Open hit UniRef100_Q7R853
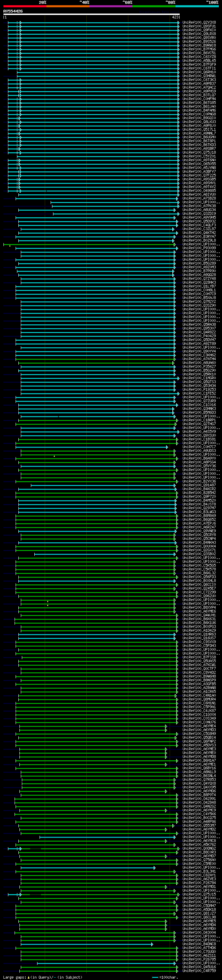The height and width of the screenshot is (980, 222). (199, 779)
